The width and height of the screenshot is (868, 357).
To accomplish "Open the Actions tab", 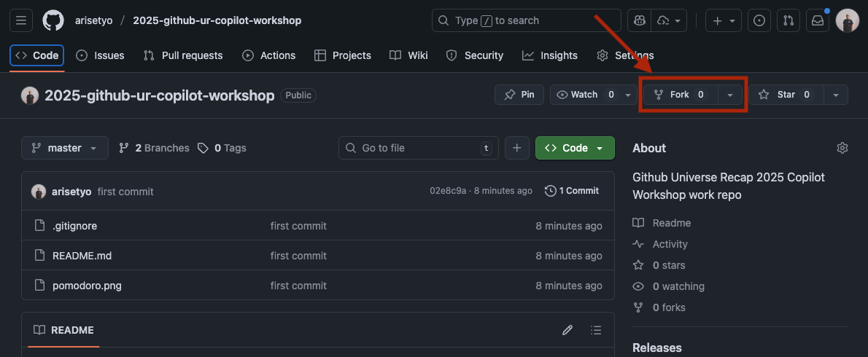I will pos(269,55).
